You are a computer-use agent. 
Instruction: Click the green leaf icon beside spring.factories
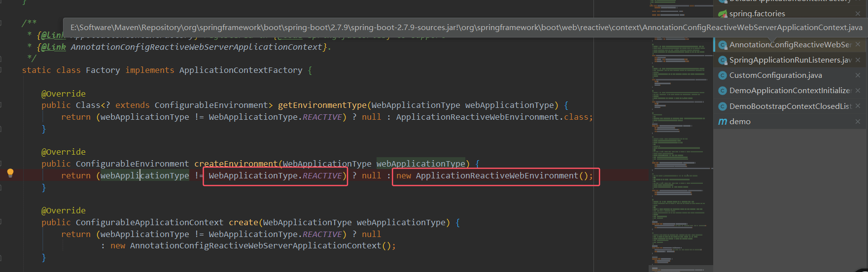tap(723, 14)
